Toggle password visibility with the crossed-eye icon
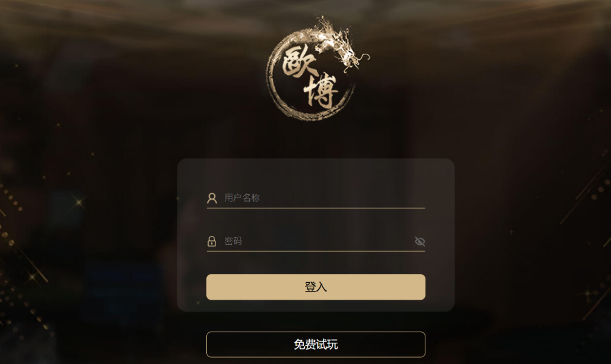 (x=420, y=242)
